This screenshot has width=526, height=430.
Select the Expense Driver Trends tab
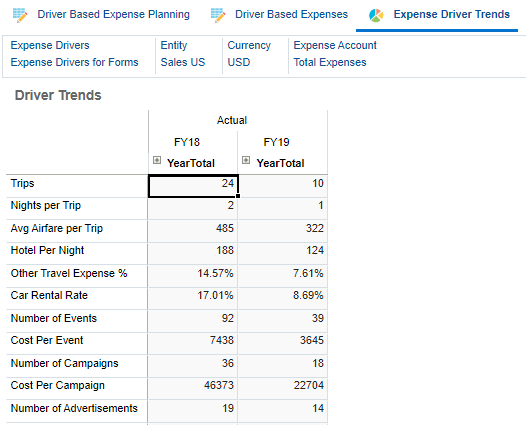point(452,14)
